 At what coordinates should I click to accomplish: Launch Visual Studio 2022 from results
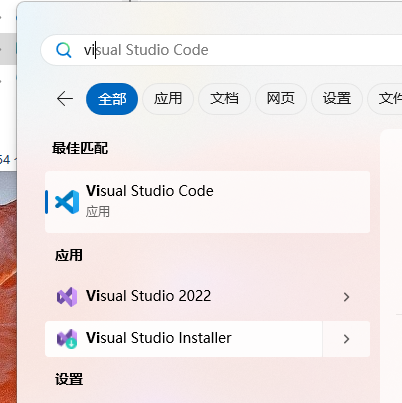[x=183, y=297]
